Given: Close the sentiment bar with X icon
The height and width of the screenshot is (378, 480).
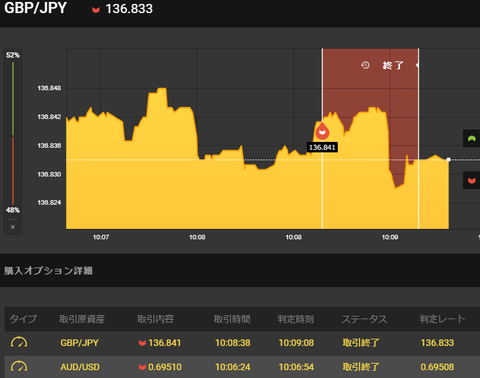Looking at the screenshot, I should pos(13,227).
